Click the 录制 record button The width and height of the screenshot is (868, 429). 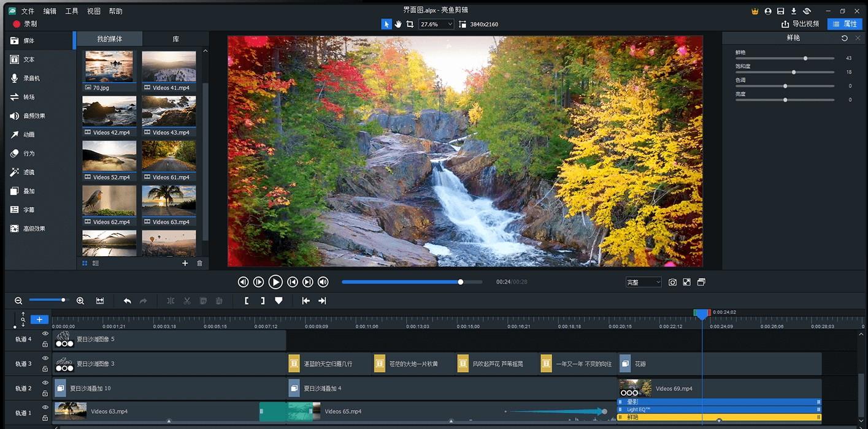point(25,24)
